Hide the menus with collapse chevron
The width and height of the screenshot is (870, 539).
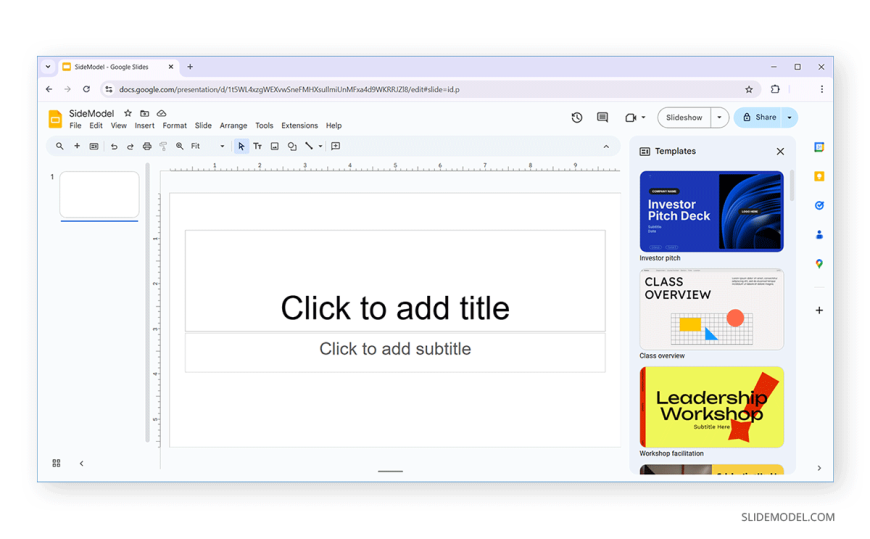point(606,147)
